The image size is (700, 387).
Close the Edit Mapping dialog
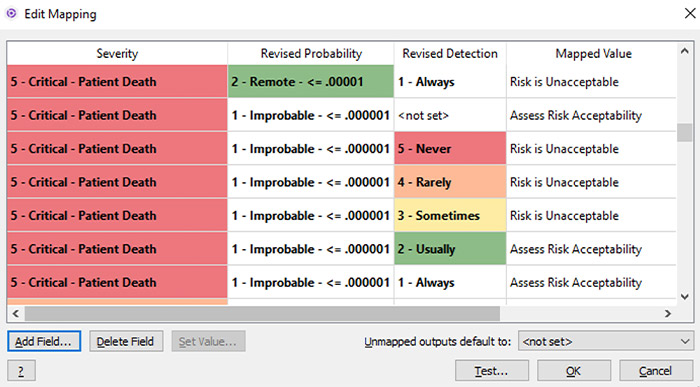[x=690, y=13]
